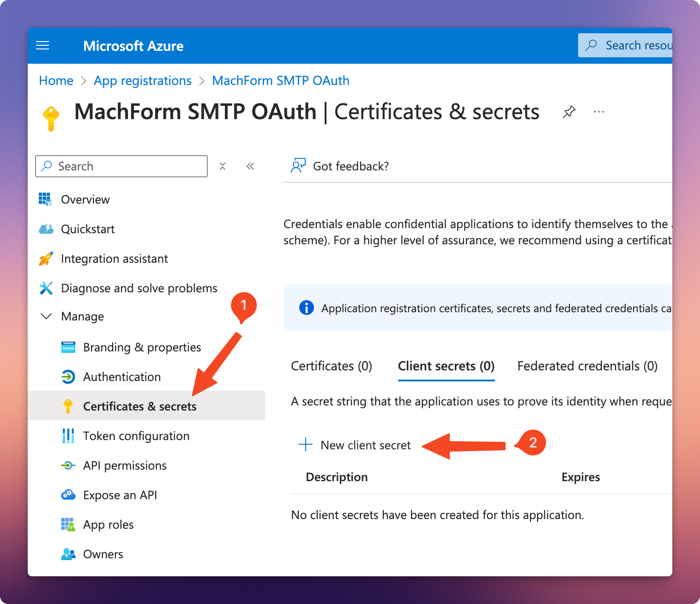This screenshot has height=604, width=700.
Task: Open the Federated credentials (0) tab
Action: [587, 366]
